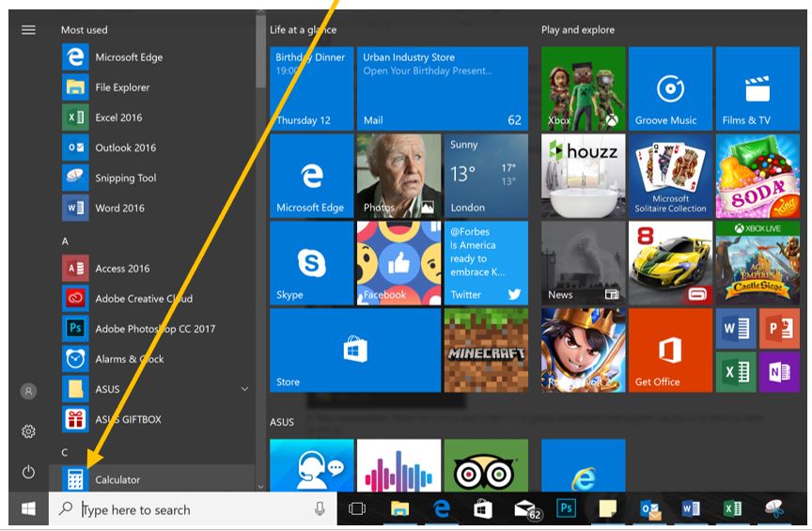Open the Photos tile
The height and width of the screenshot is (531, 812).
tap(398, 176)
